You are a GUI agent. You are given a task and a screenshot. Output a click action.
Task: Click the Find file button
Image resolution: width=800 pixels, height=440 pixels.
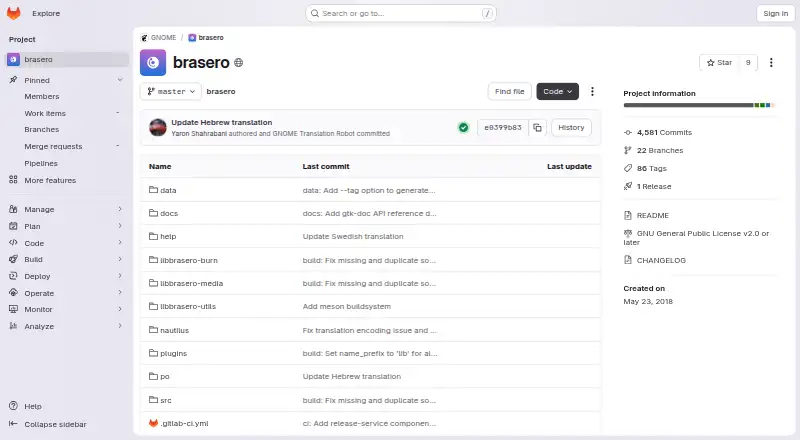pyautogui.click(x=509, y=91)
